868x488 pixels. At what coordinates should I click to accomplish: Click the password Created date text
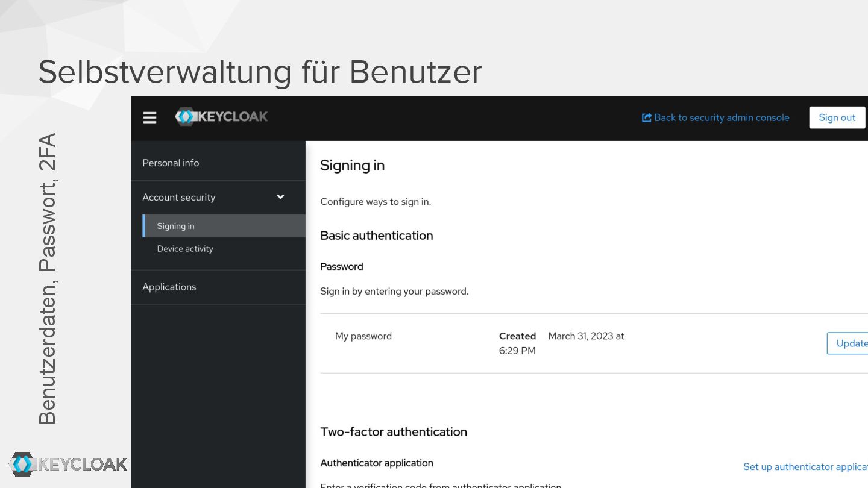tap(586, 336)
